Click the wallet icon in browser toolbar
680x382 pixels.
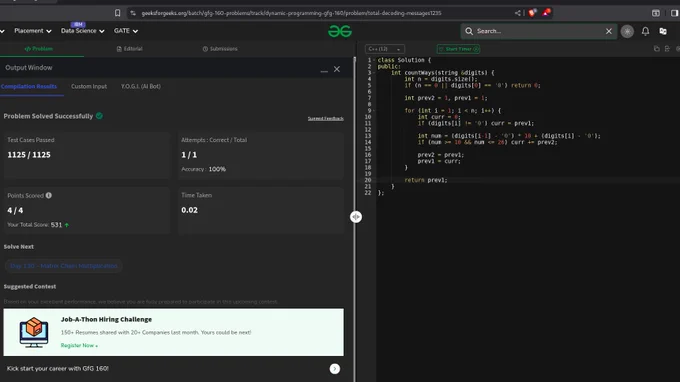click(x=656, y=13)
